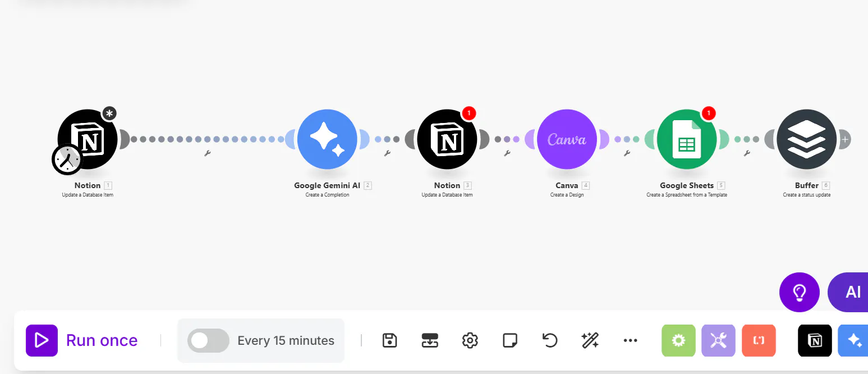Click red error badge on Google Sheets module

point(709,113)
